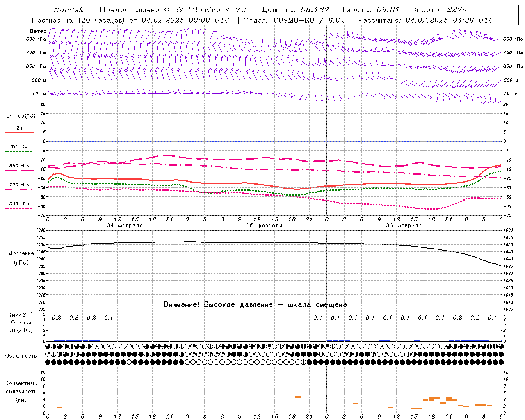The width and height of the screenshot is (525, 420).
Task: Click the 'Тем-ра(°C)' temperature panel label
Action: click(x=19, y=116)
